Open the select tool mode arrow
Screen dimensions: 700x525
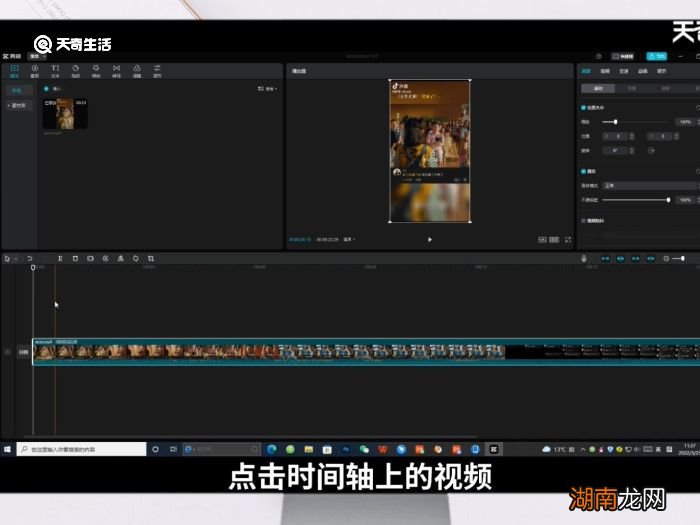point(16,258)
